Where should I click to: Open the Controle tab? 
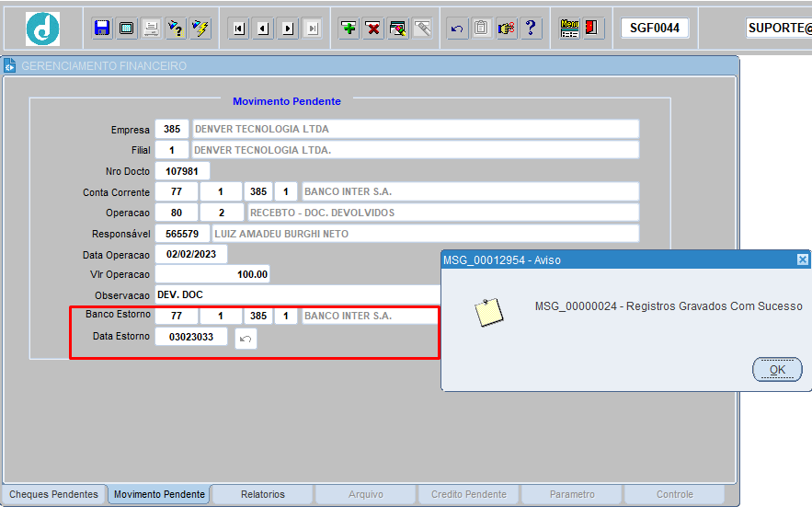tap(675, 494)
